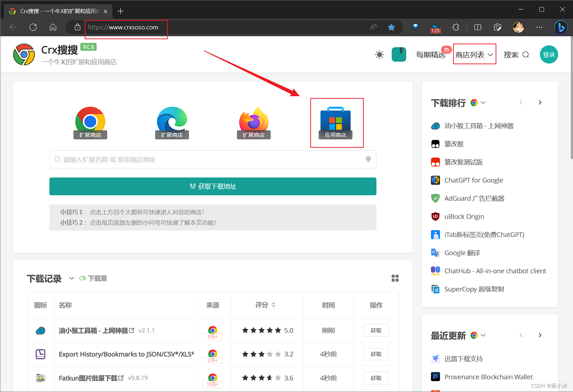Go to previous page of 下载排行
The image size is (573, 392).
coord(521,103)
